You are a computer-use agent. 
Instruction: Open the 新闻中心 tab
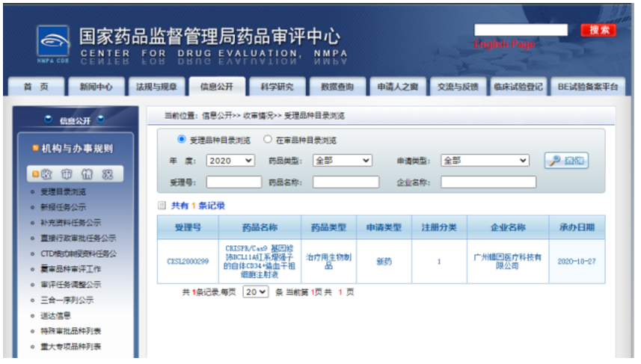point(96,87)
